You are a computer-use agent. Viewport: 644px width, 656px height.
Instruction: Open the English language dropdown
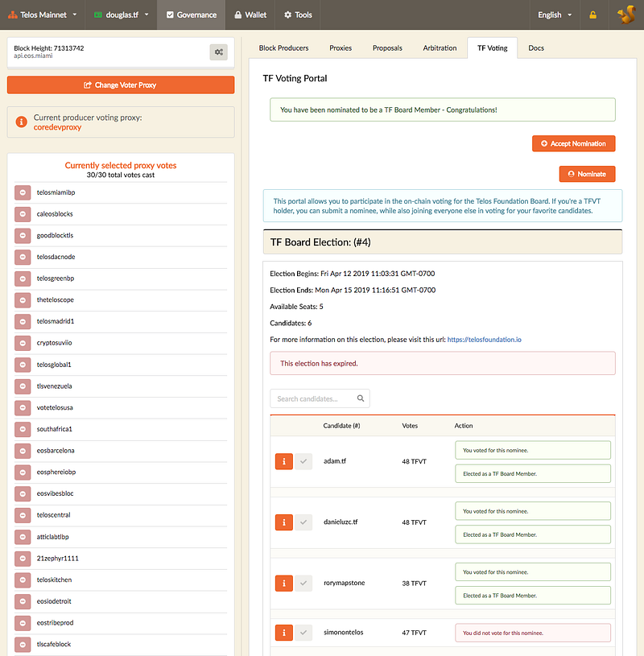[x=555, y=14]
